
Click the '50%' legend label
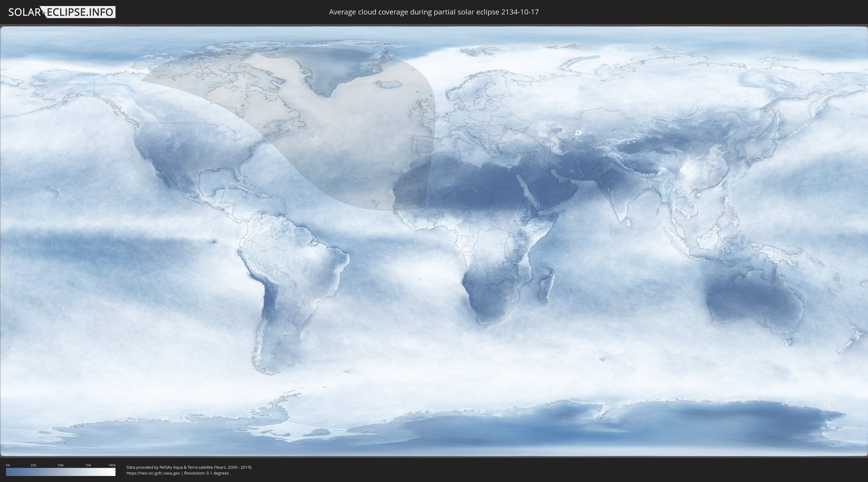tap(61, 465)
